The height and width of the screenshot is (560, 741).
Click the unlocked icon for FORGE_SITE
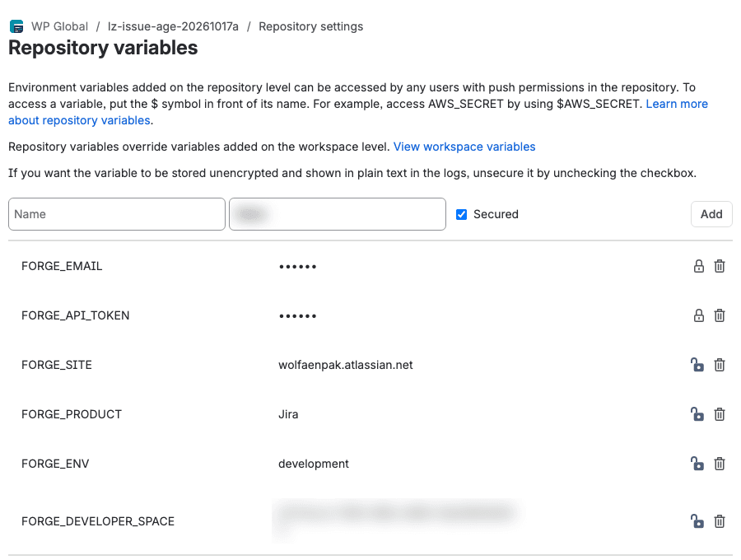click(x=697, y=365)
